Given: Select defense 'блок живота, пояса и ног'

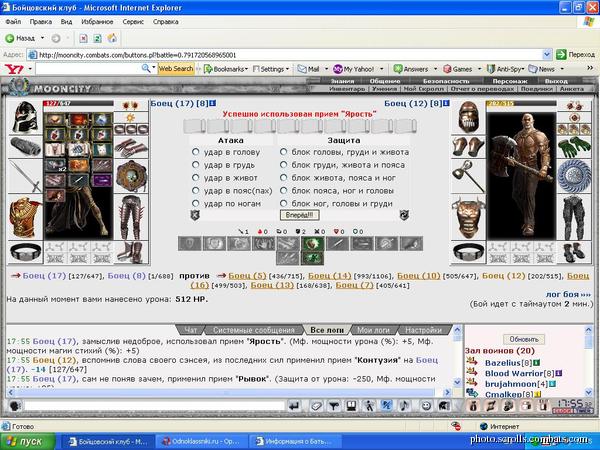Looking at the screenshot, I should click(283, 178).
